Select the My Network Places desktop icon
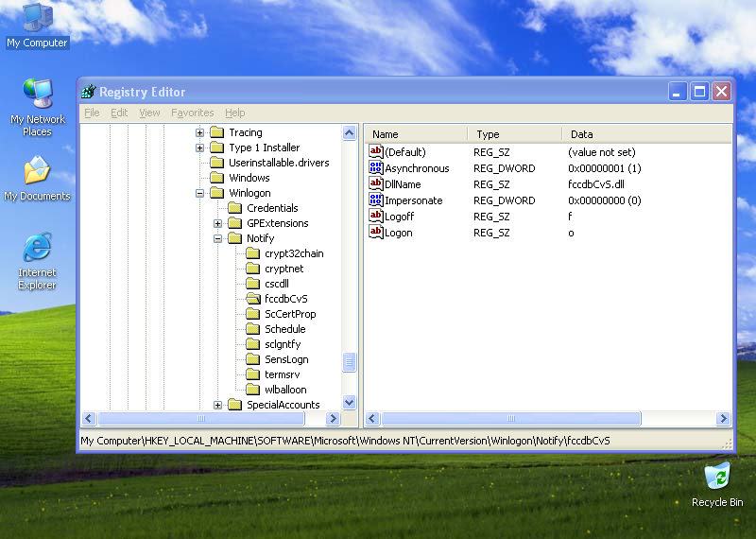The image size is (756, 539). [37, 108]
